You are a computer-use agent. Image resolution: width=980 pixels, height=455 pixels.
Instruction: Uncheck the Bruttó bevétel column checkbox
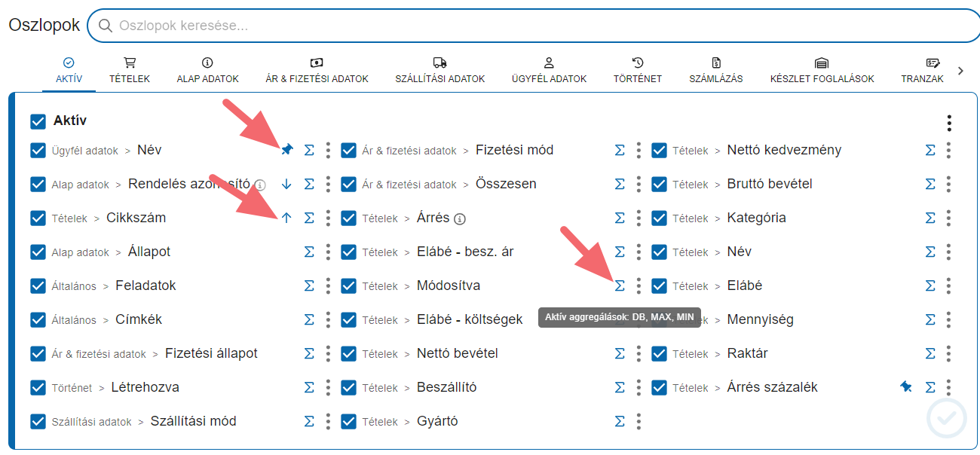660,184
